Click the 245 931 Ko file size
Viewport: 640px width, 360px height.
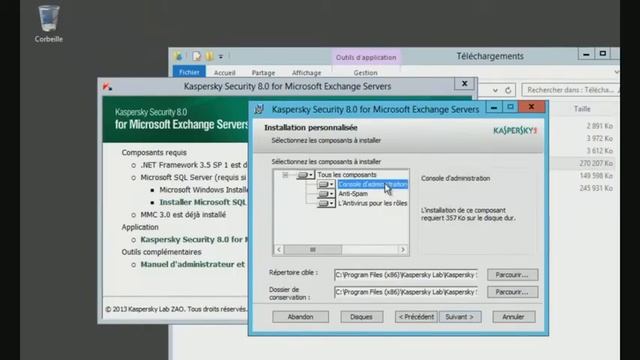click(596, 188)
